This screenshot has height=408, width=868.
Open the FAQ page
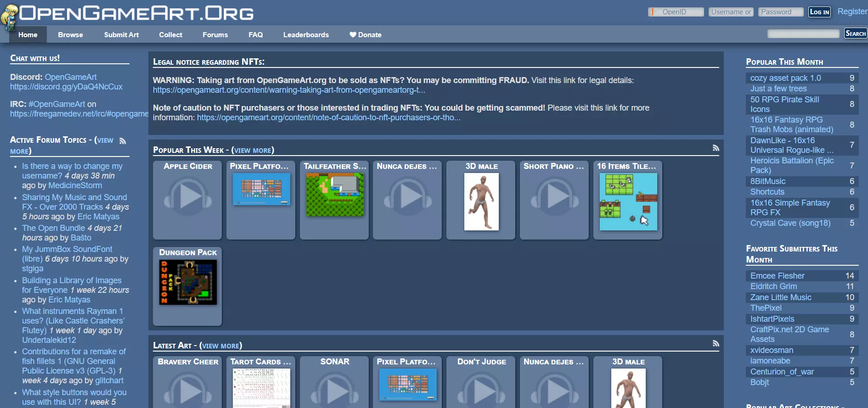[x=255, y=34]
